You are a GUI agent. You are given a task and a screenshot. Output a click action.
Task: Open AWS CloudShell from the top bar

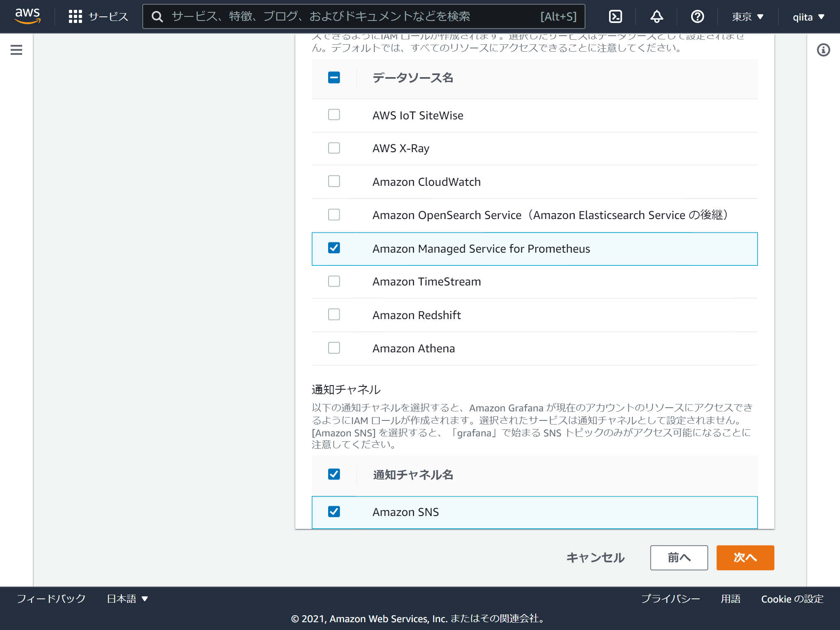pyautogui.click(x=616, y=16)
